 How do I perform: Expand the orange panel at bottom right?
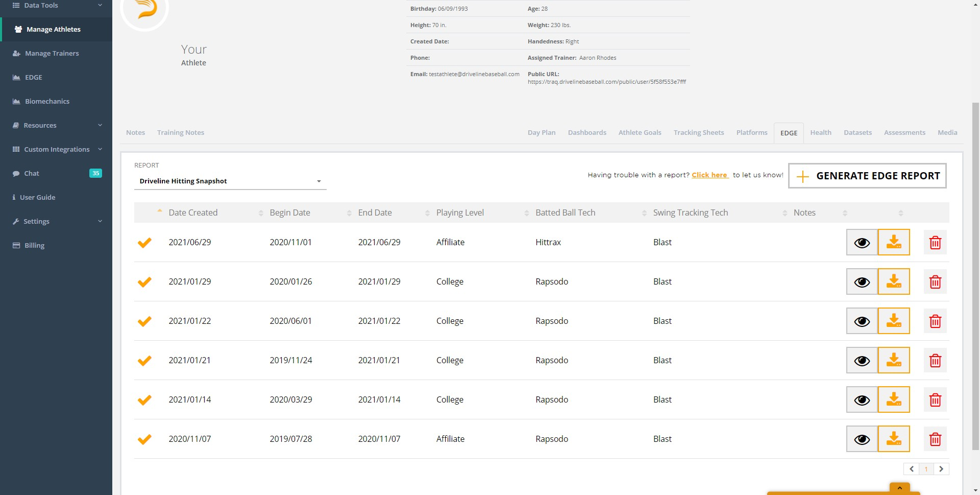coord(900,488)
